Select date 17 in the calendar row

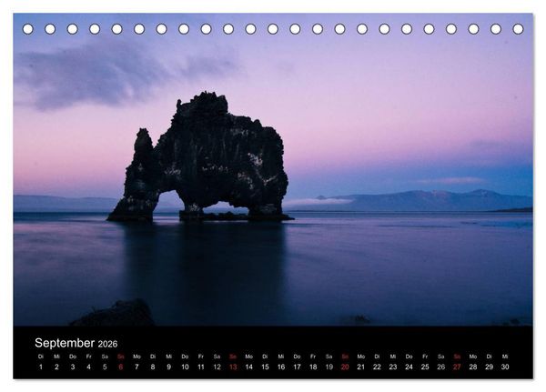tap(297, 367)
